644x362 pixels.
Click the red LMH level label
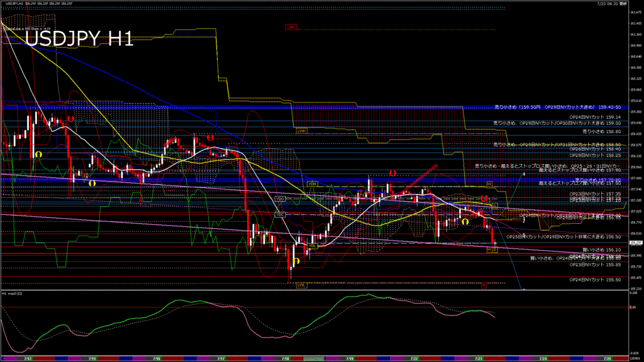pyautogui.click(x=291, y=27)
